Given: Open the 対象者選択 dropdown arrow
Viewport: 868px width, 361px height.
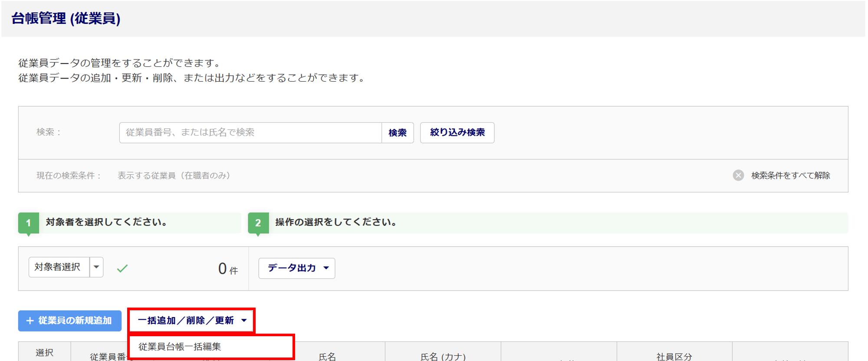Looking at the screenshot, I should 96,267.
